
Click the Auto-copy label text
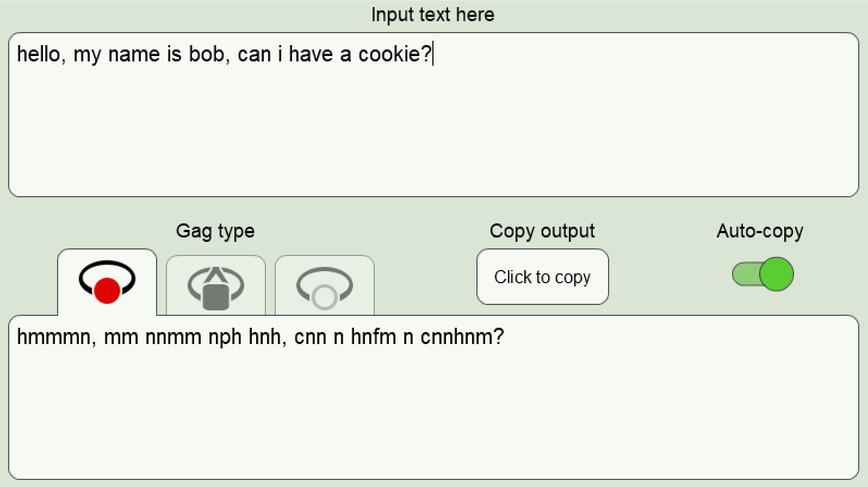click(760, 231)
